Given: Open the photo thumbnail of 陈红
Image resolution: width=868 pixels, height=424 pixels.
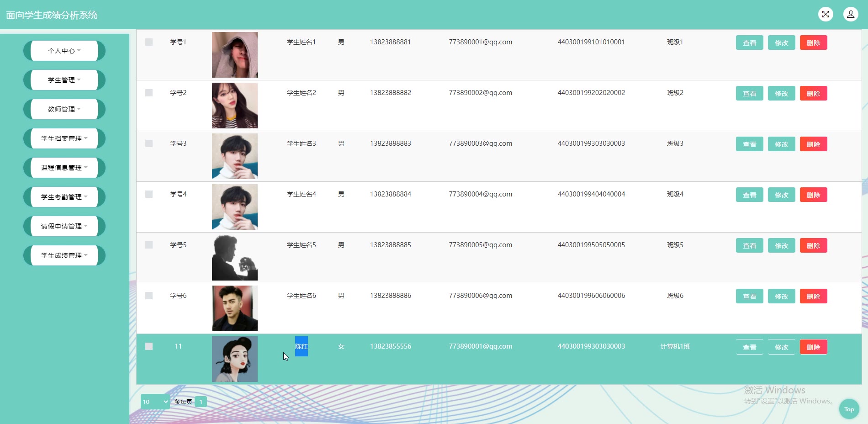Looking at the screenshot, I should coord(235,359).
